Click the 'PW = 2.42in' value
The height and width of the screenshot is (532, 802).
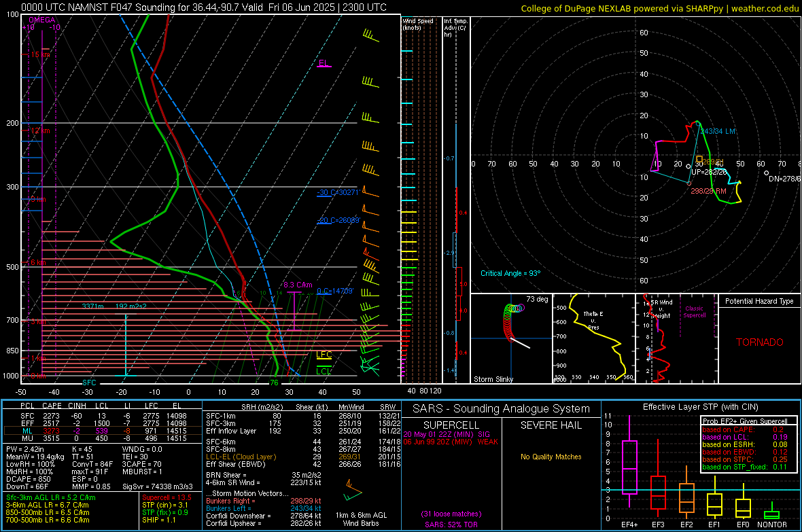click(x=27, y=449)
